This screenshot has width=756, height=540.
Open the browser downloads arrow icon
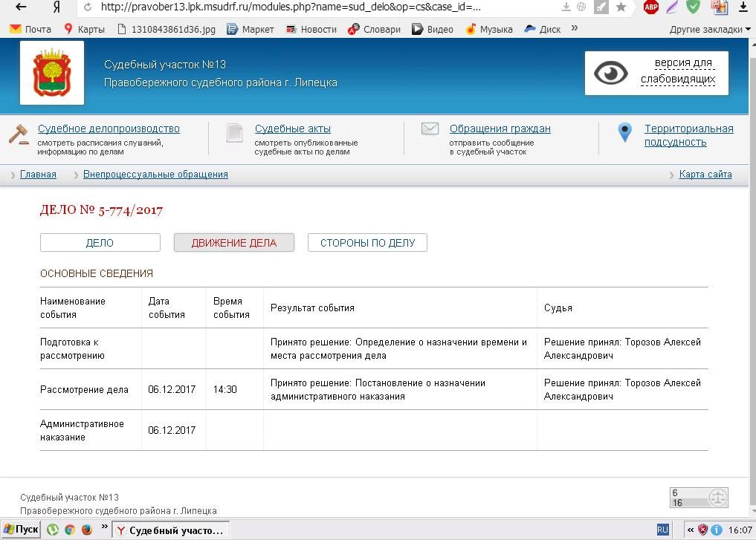tap(566, 7)
